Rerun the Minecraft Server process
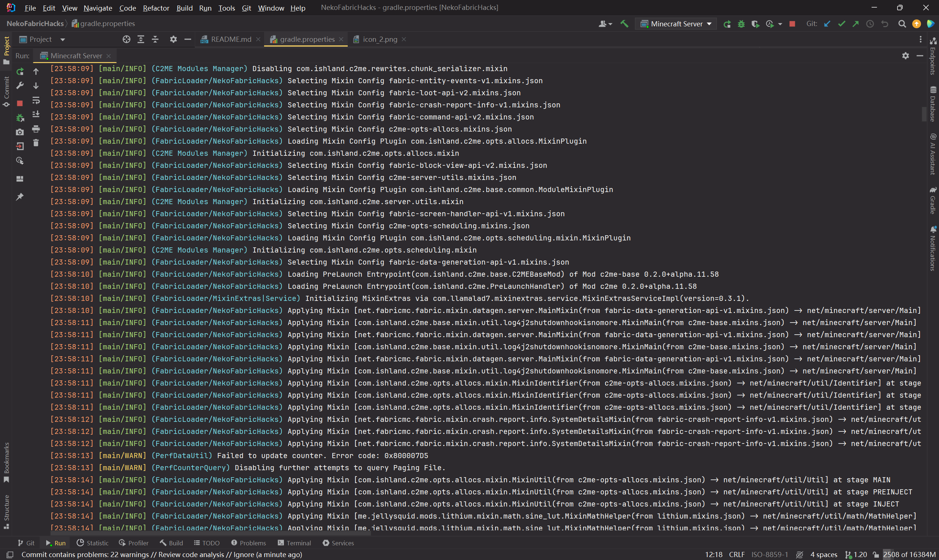The height and width of the screenshot is (560, 939). [x=20, y=71]
